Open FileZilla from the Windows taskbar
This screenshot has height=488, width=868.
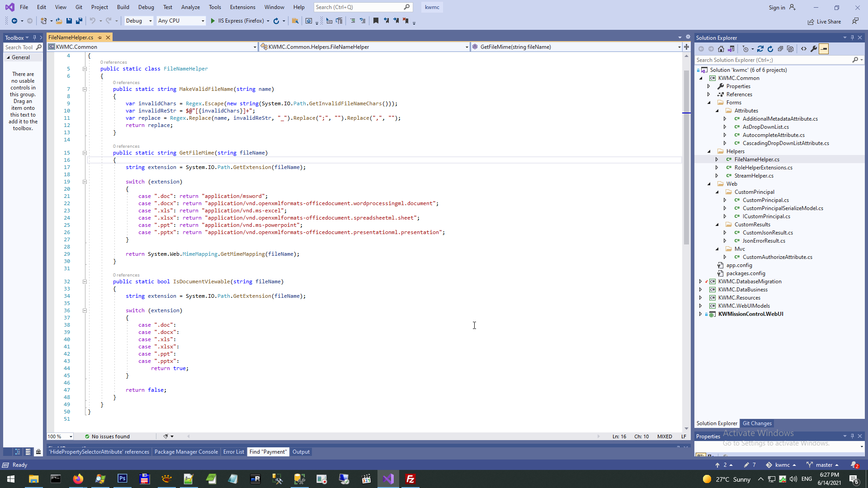(x=410, y=479)
